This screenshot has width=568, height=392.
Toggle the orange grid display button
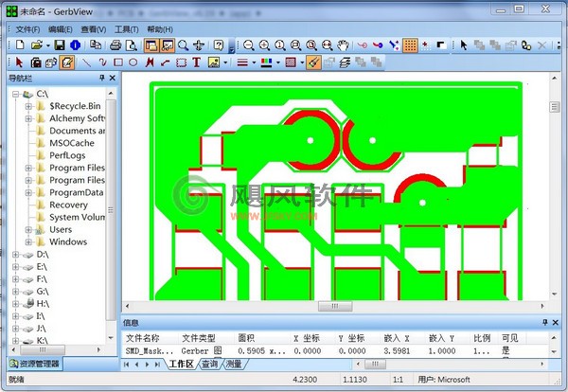pos(410,45)
